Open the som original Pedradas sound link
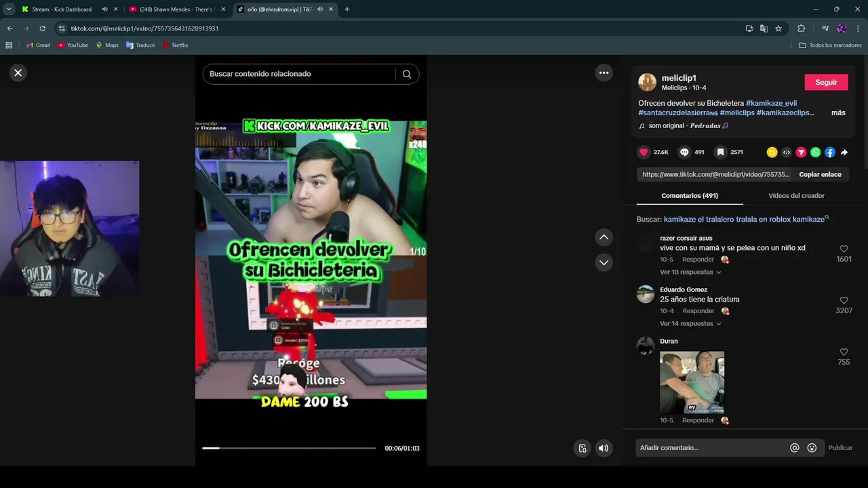Image resolution: width=868 pixels, height=488 pixels. (684, 126)
